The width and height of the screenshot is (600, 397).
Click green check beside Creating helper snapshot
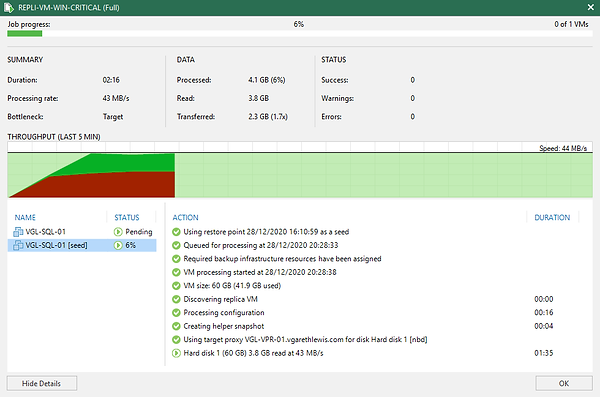click(x=176, y=326)
